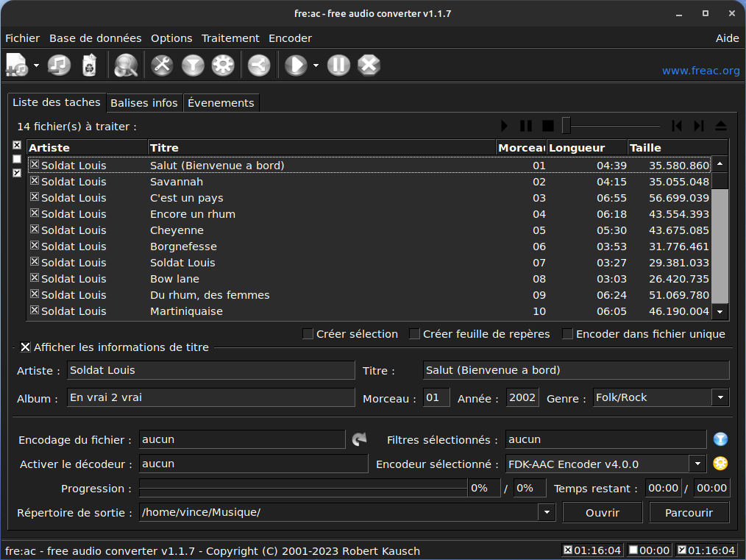Click the remove selected track toolbar icon
Image resolution: width=746 pixels, height=560 pixels.
59,65
